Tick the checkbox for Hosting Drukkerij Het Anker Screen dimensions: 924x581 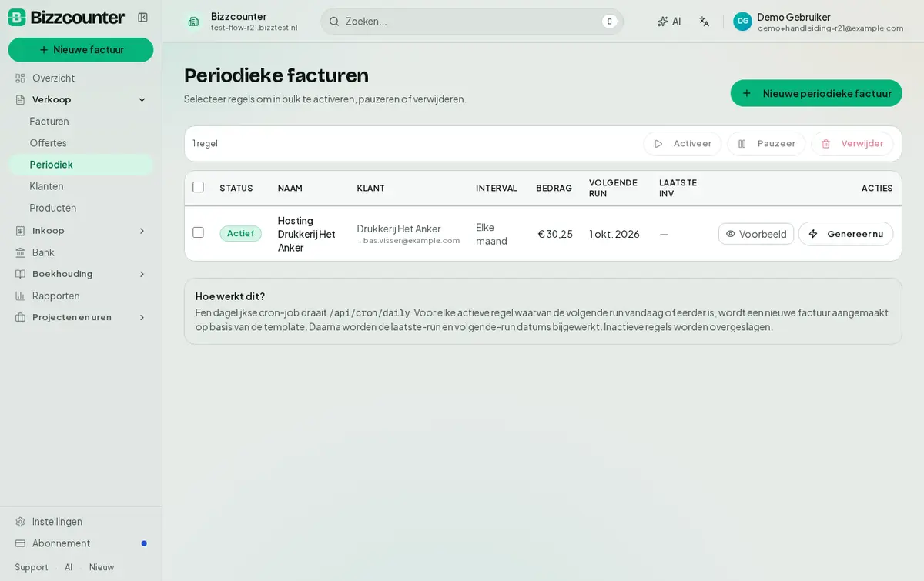click(198, 232)
